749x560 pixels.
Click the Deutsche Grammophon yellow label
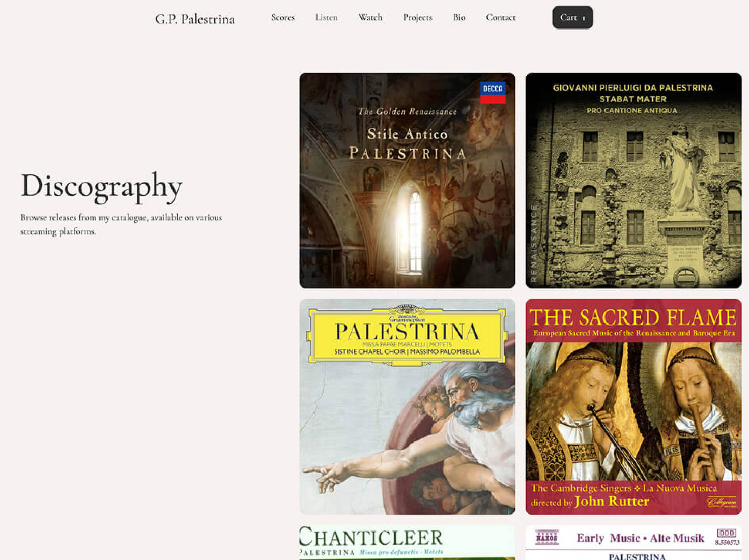click(407, 334)
